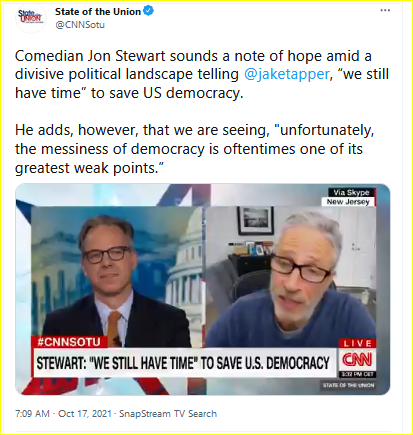Viewport: 413px width, 435px height.
Task: Open the SnapStream TV Search source link
Action: (168, 414)
